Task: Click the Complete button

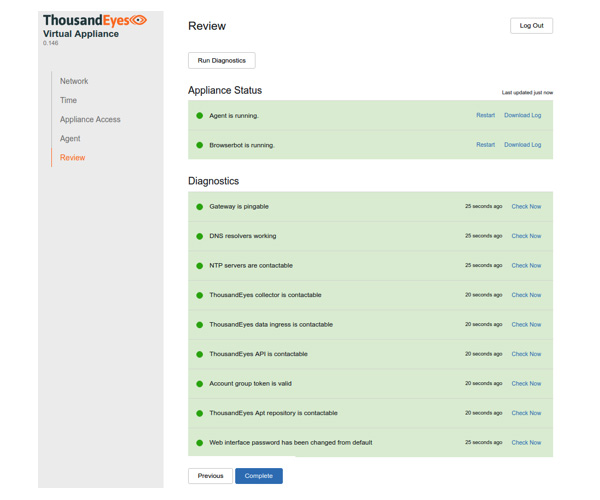Action: tap(259, 476)
